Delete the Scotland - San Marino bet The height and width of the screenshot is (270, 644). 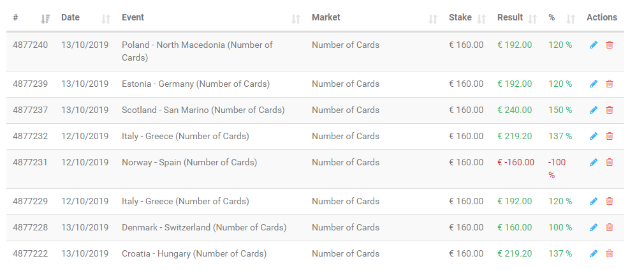(610, 110)
